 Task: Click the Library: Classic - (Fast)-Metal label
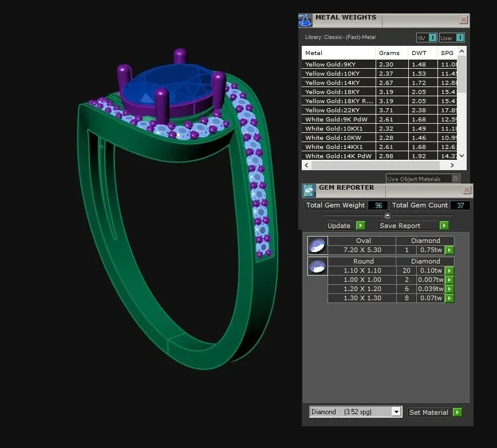click(340, 37)
